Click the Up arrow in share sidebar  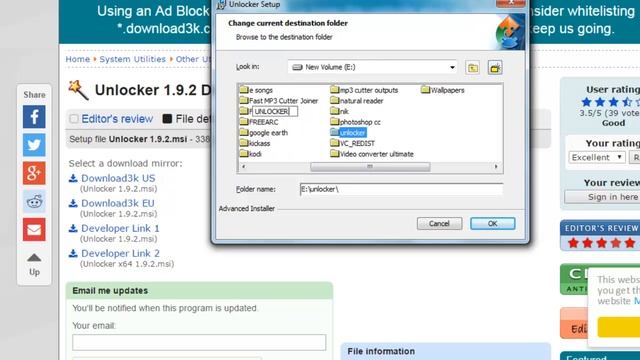pos(34,258)
